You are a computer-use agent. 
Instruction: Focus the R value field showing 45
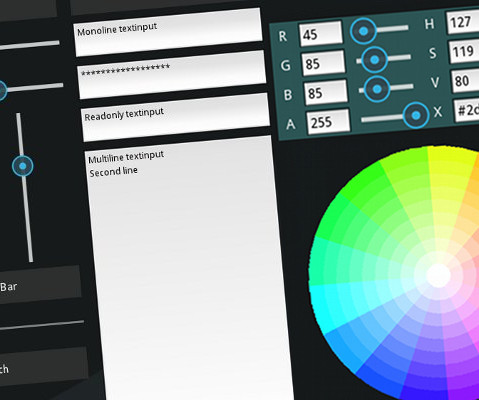tap(321, 34)
